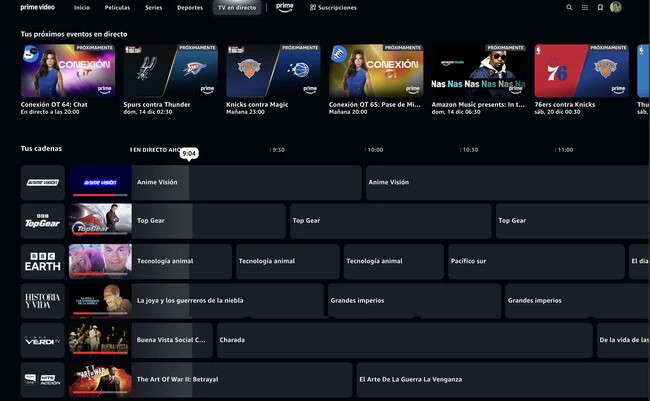
Task: Open the search magnifier icon
Action: (570, 7)
